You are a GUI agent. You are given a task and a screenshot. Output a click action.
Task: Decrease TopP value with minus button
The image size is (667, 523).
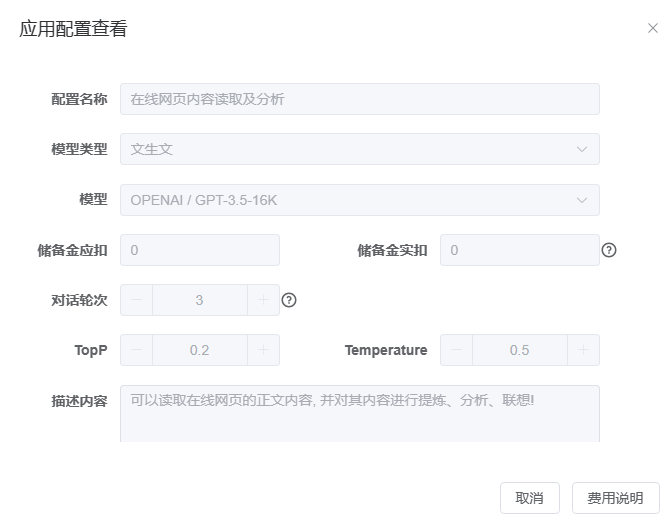[136, 350]
